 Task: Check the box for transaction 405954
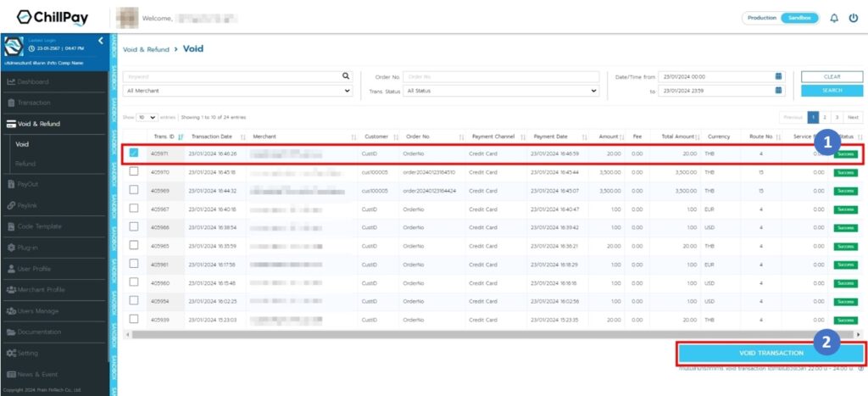(x=133, y=300)
